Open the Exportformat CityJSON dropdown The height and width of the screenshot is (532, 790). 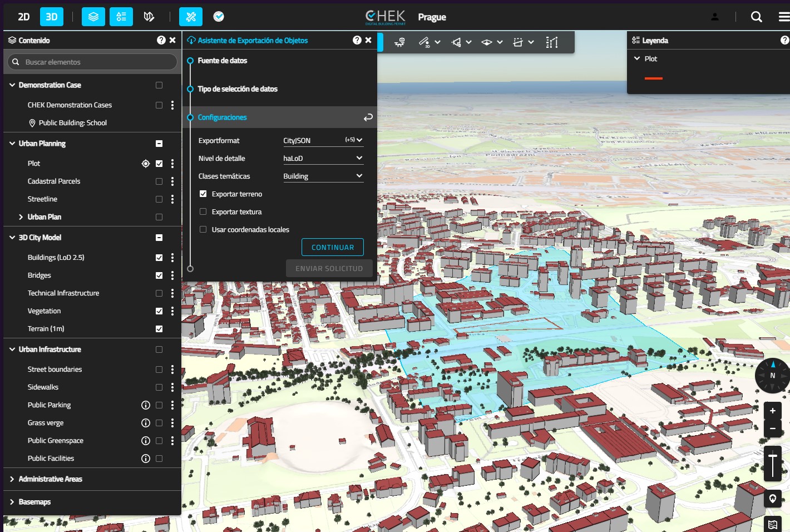[323, 141]
